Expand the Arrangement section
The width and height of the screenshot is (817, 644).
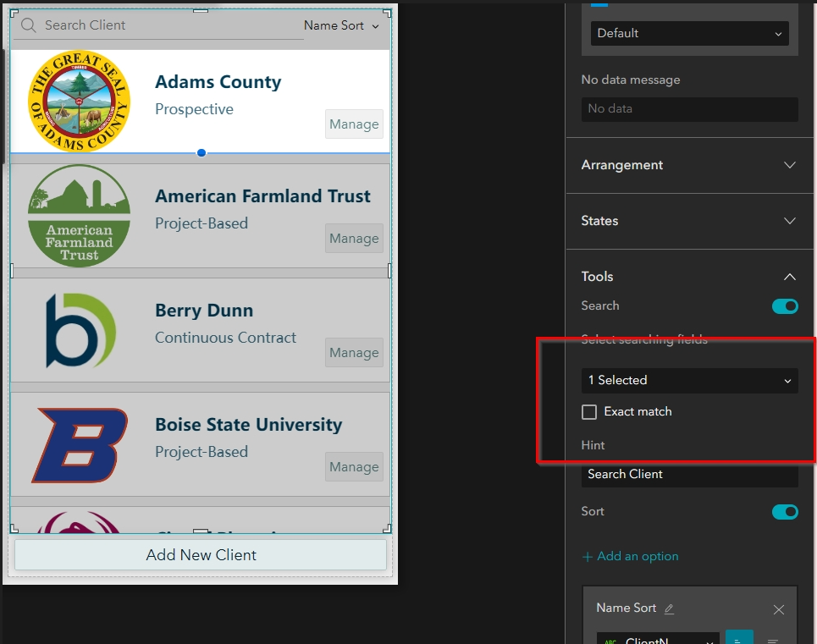click(689, 165)
